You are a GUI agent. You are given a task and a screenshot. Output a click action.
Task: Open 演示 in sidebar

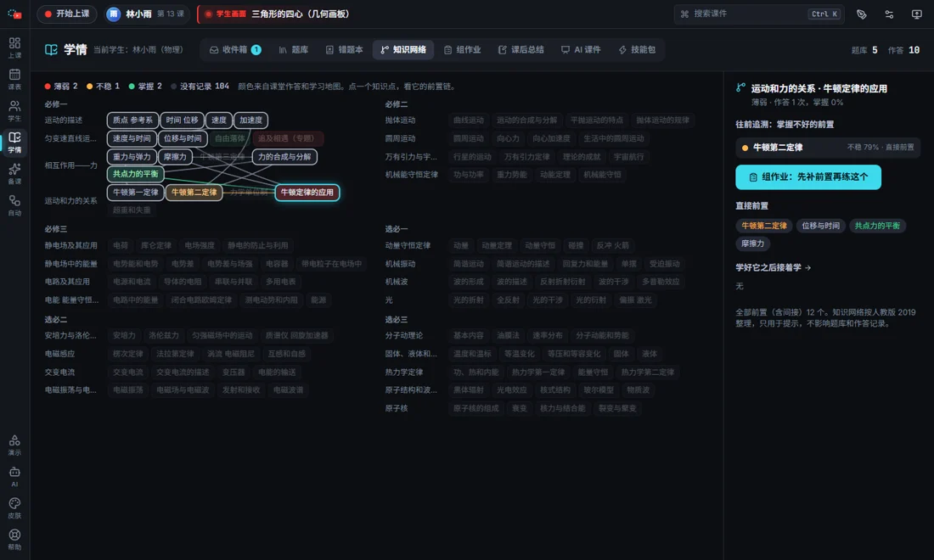pyautogui.click(x=14, y=445)
